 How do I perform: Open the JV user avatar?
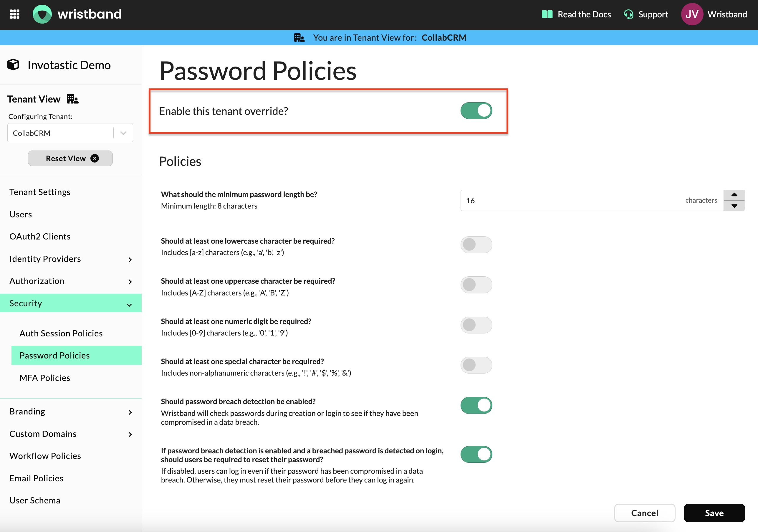(x=692, y=14)
